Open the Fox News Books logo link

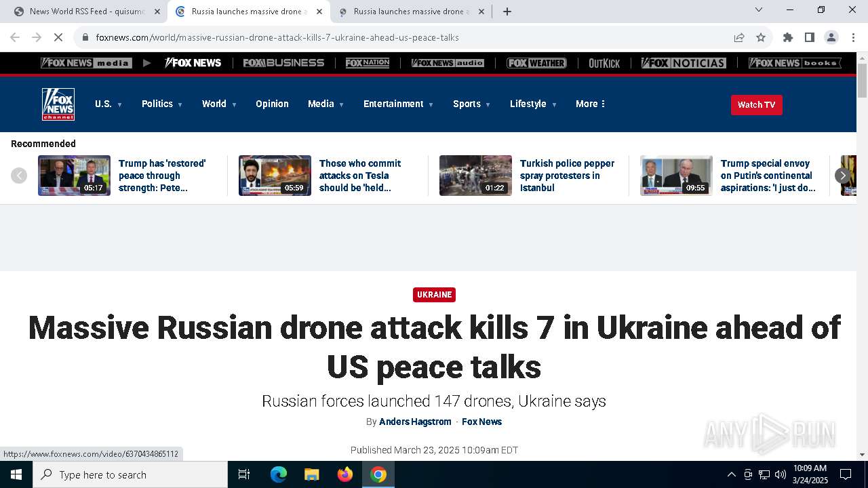click(795, 63)
